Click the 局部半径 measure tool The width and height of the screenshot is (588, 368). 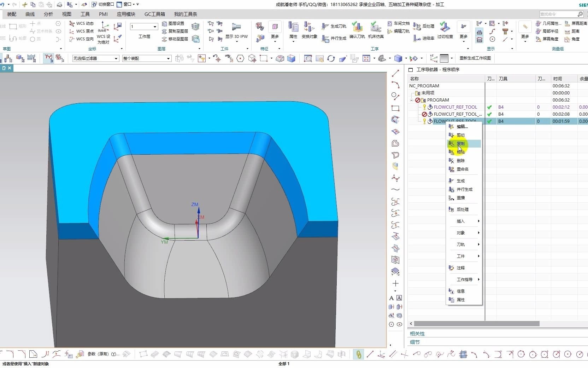pyautogui.click(x=547, y=31)
